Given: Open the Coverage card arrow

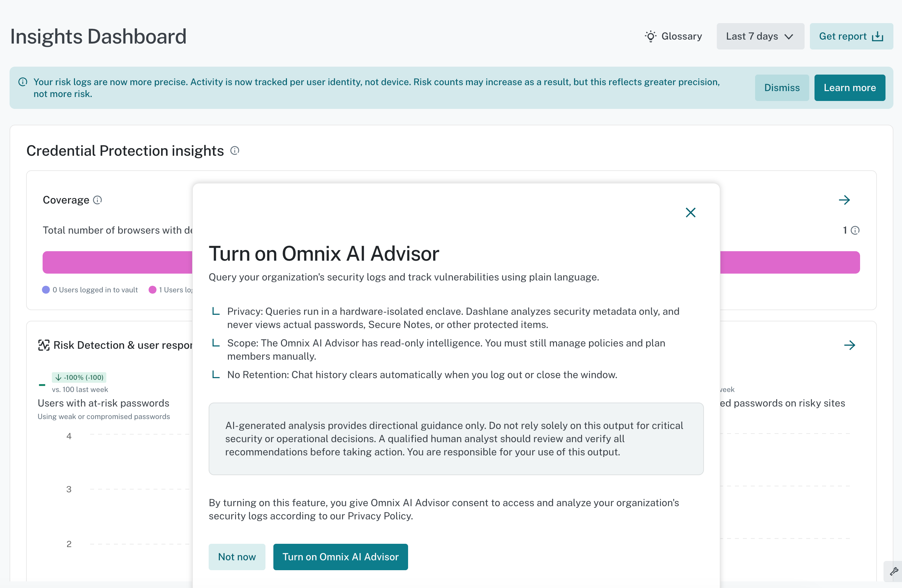Looking at the screenshot, I should click(844, 200).
